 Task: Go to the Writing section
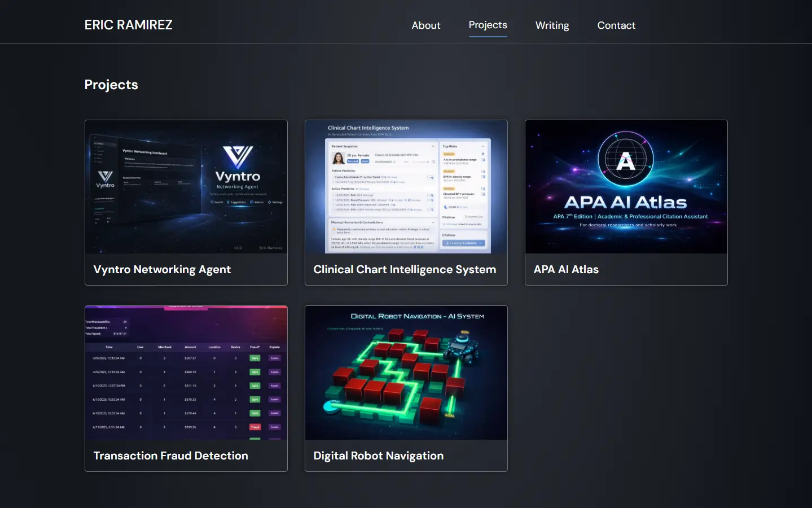pos(552,25)
